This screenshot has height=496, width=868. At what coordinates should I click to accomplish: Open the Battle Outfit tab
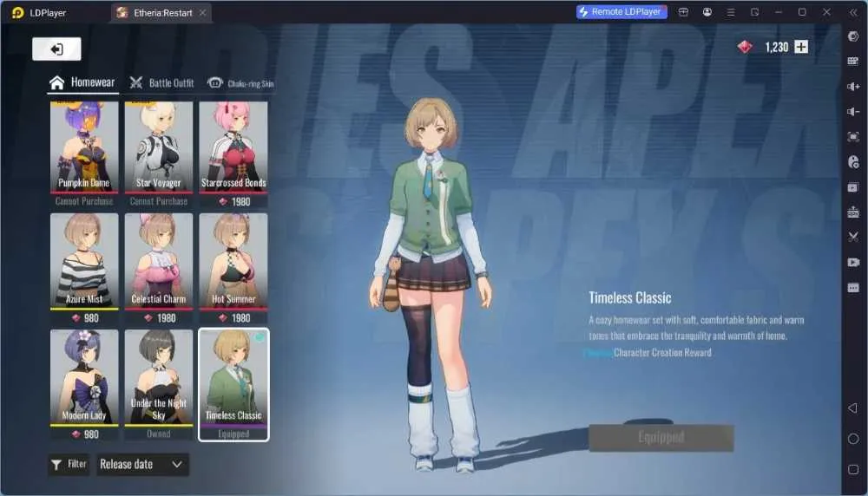(161, 83)
